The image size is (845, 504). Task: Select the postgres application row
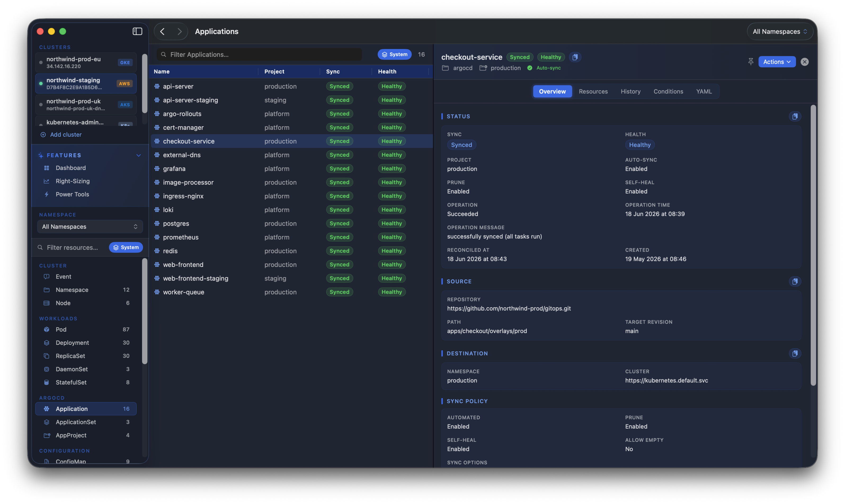(x=292, y=224)
